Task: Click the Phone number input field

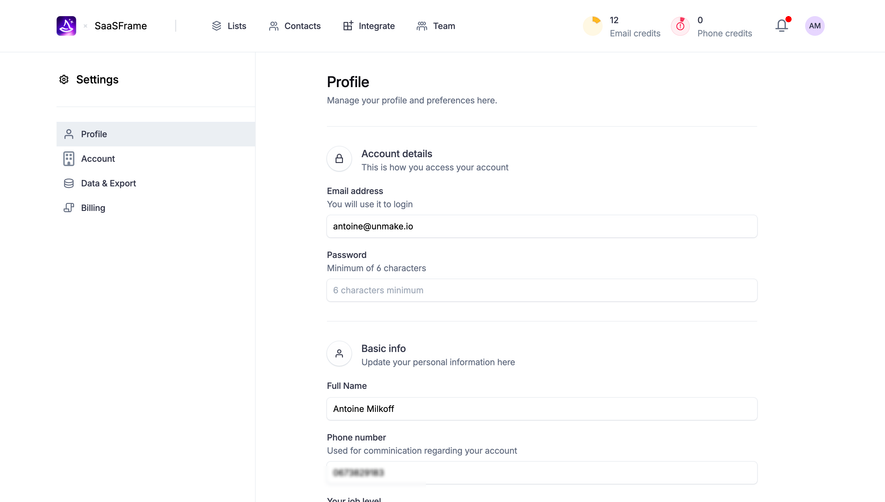Action: 542,473
